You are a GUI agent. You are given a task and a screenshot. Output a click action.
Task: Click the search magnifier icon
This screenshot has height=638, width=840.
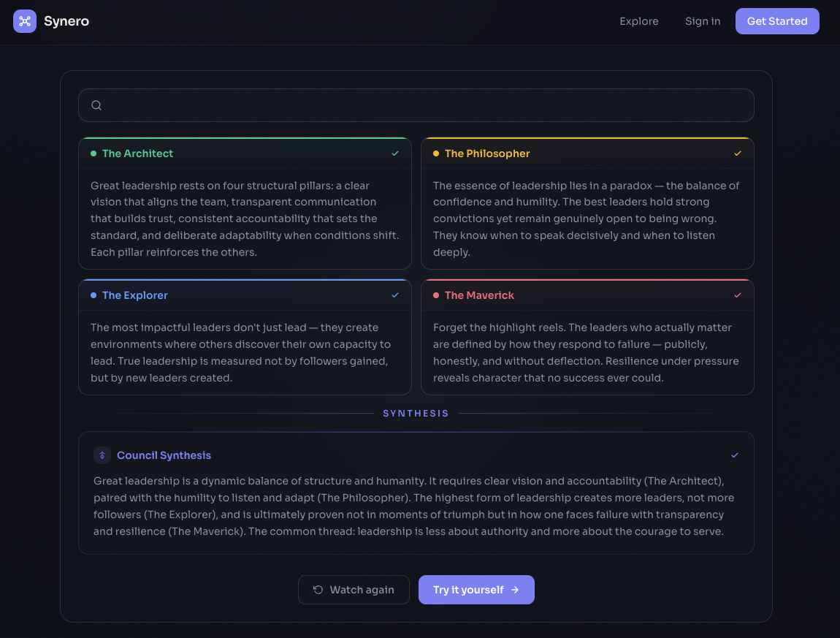pyautogui.click(x=96, y=105)
